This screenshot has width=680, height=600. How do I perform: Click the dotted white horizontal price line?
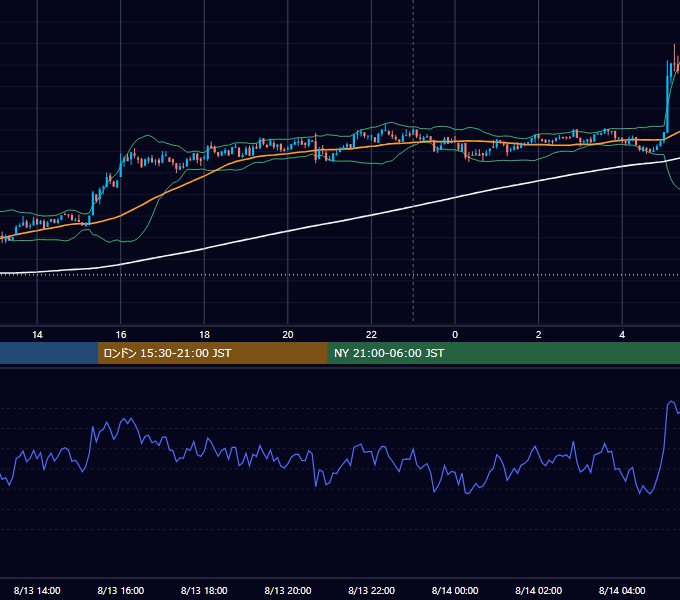[x=340, y=274]
